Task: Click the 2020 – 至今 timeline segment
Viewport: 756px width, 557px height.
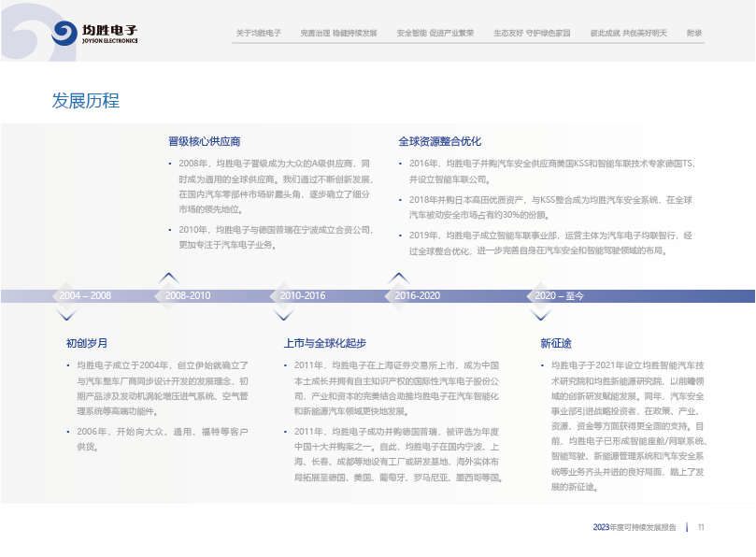Action: 559,296
